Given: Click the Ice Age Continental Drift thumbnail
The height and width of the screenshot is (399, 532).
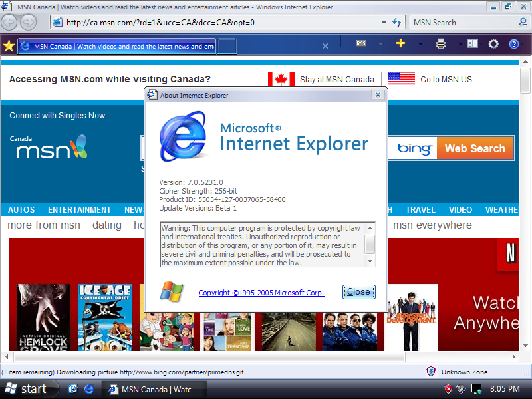Looking at the screenshot, I should coord(105,317).
